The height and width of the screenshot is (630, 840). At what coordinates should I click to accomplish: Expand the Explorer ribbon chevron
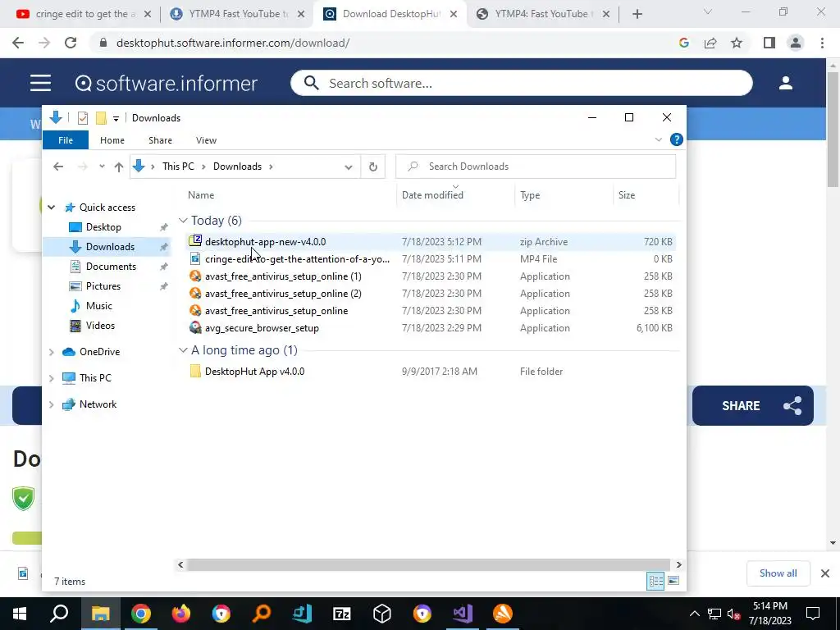(659, 139)
